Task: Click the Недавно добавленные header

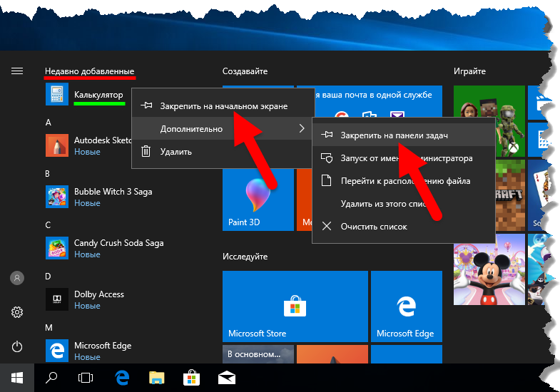Action: pyautogui.click(x=90, y=71)
